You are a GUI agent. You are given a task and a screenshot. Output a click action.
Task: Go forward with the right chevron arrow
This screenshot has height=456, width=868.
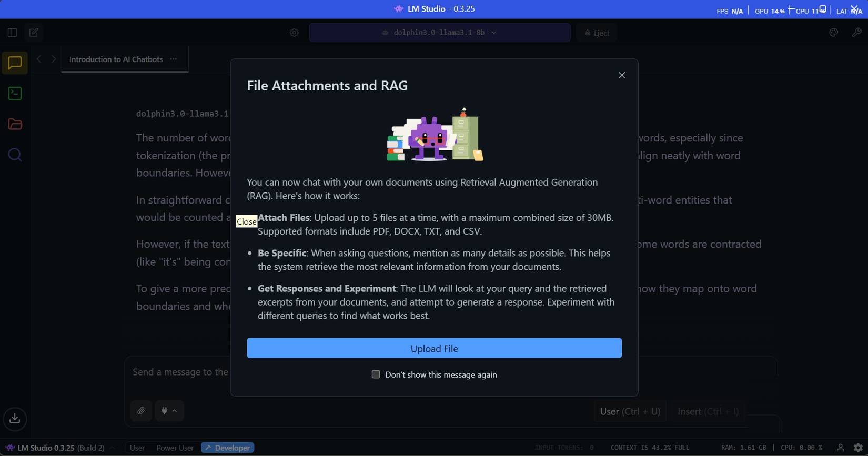click(x=53, y=59)
